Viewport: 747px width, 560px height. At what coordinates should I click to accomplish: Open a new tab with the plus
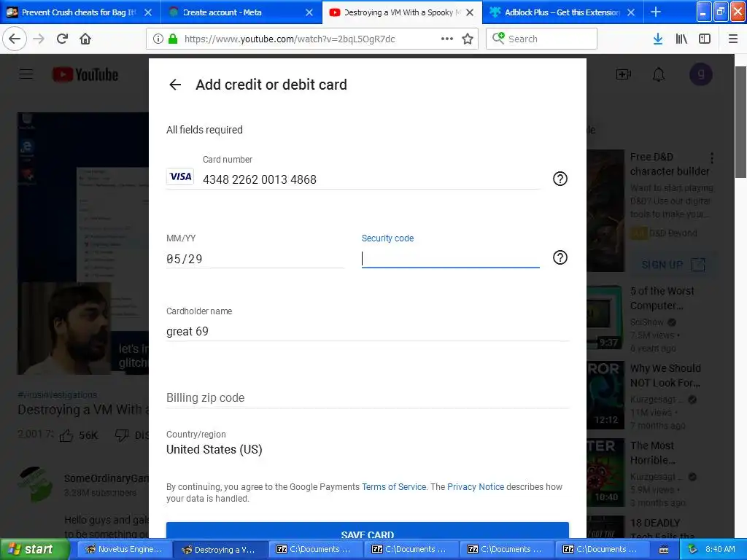point(656,12)
